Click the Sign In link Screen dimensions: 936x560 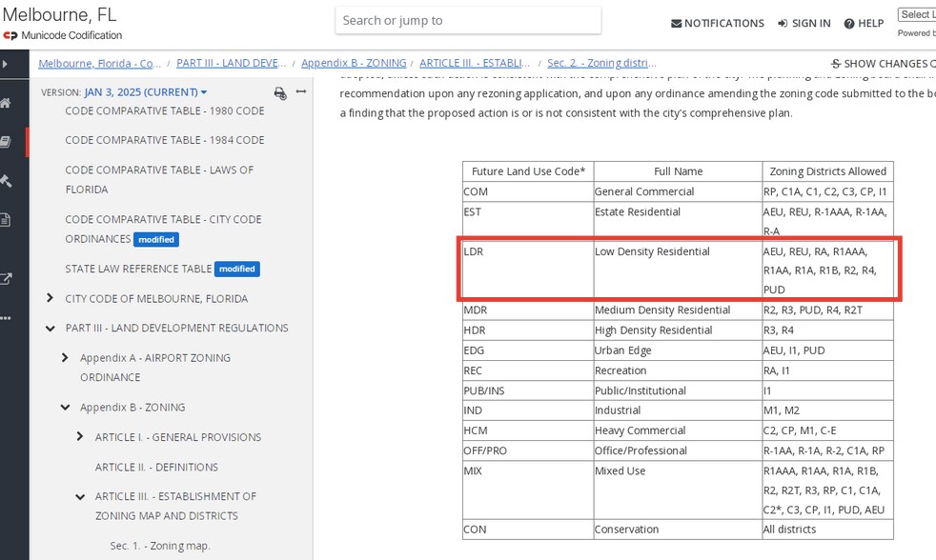tap(804, 23)
